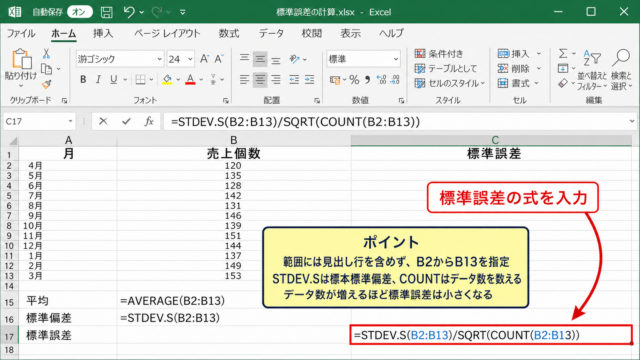
Task: Click the Fill down icon
Action: [563, 69]
